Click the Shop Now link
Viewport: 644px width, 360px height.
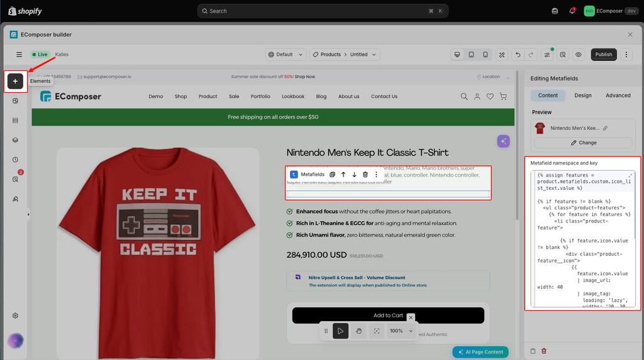click(305, 77)
